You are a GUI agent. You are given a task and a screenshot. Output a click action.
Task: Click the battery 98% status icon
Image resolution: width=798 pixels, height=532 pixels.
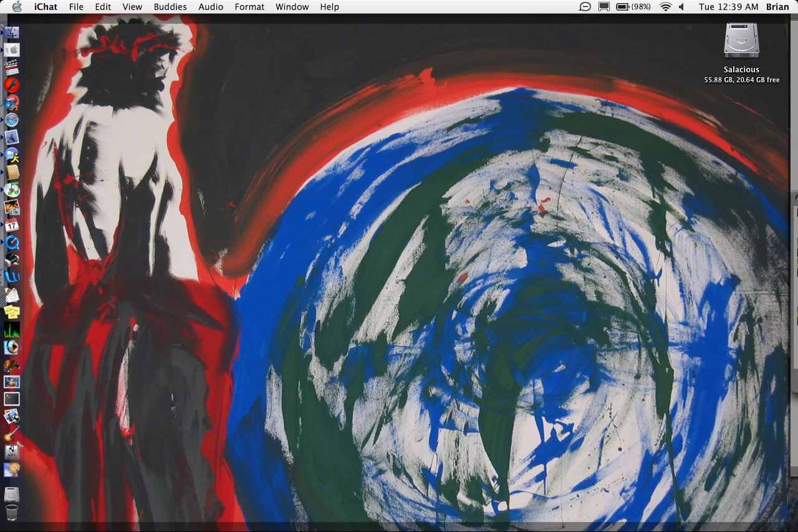coord(633,7)
